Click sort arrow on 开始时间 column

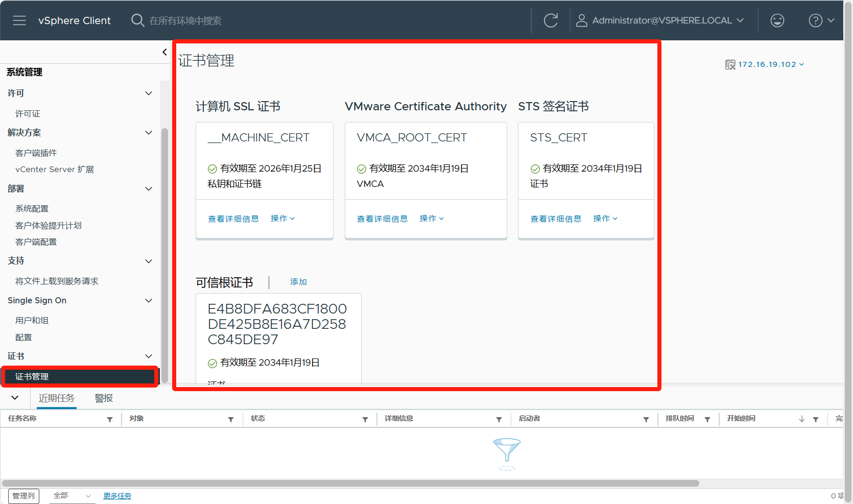tap(801, 419)
